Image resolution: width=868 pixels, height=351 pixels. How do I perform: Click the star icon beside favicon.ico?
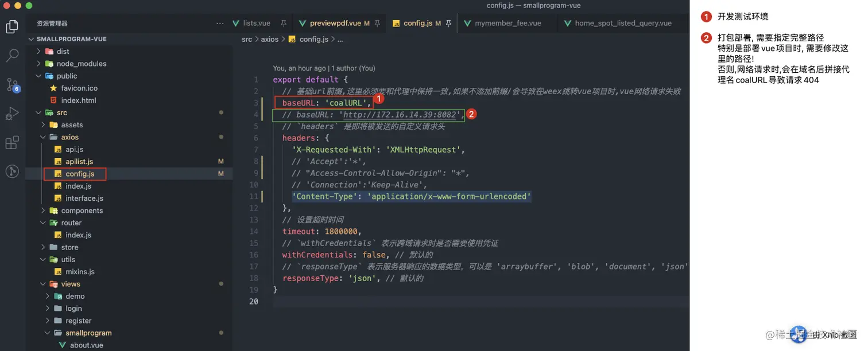coord(54,88)
